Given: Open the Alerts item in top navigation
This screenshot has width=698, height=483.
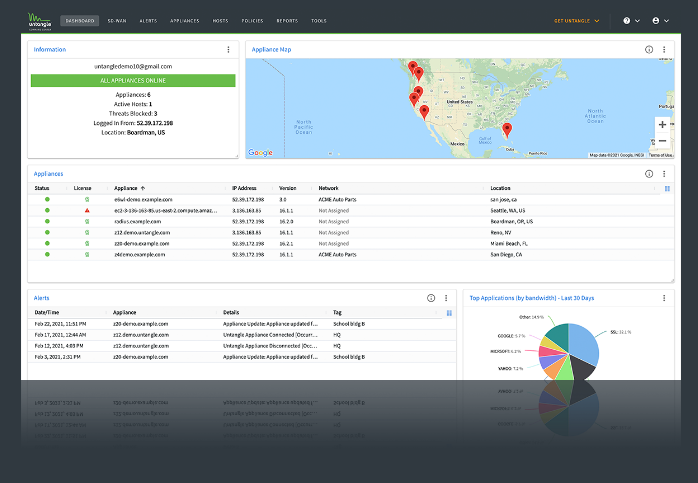Looking at the screenshot, I should 148,21.
